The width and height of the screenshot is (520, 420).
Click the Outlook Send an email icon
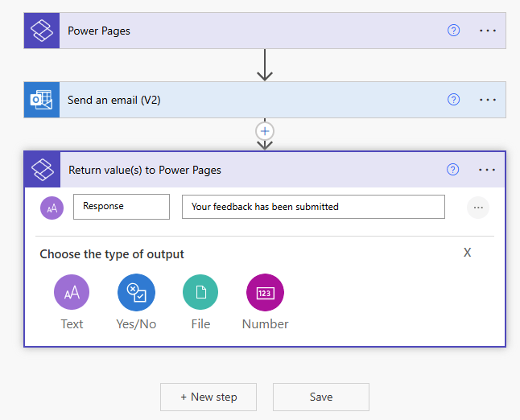[x=41, y=100]
